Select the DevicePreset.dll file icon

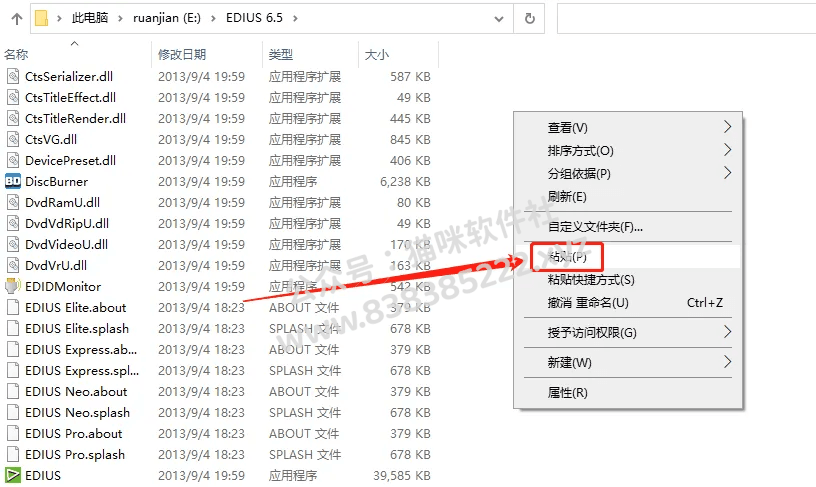click(13, 160)
